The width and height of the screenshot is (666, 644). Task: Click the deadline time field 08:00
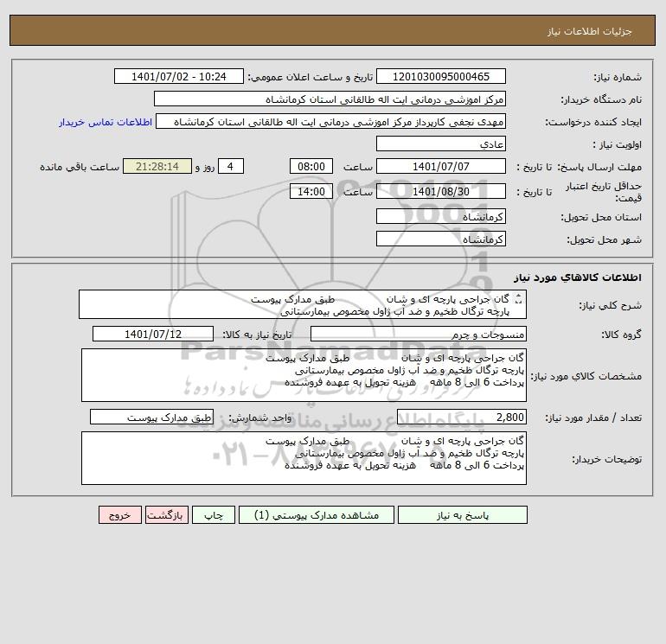[x=311, y=167]
